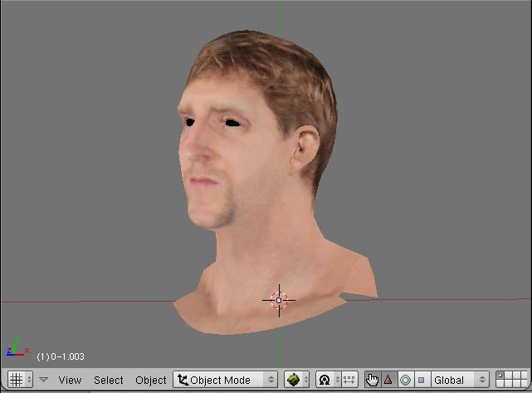This screenshot has height=393, width=532.
Task: Toggle move object centers only button
Action: click(x=349, y=380)
